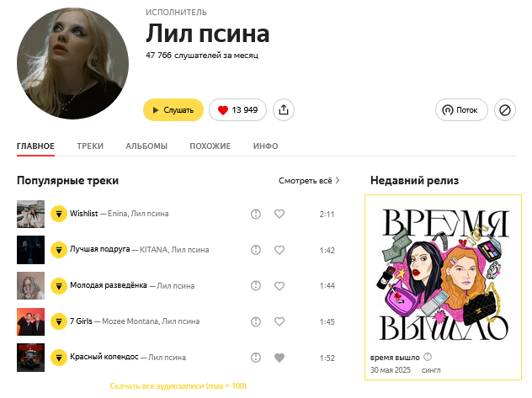Image resolution: width=532 pixels, height=398 pixels.
Task: Open the АЛЬБОМЫ tab
Action: [x=146, y=146]
